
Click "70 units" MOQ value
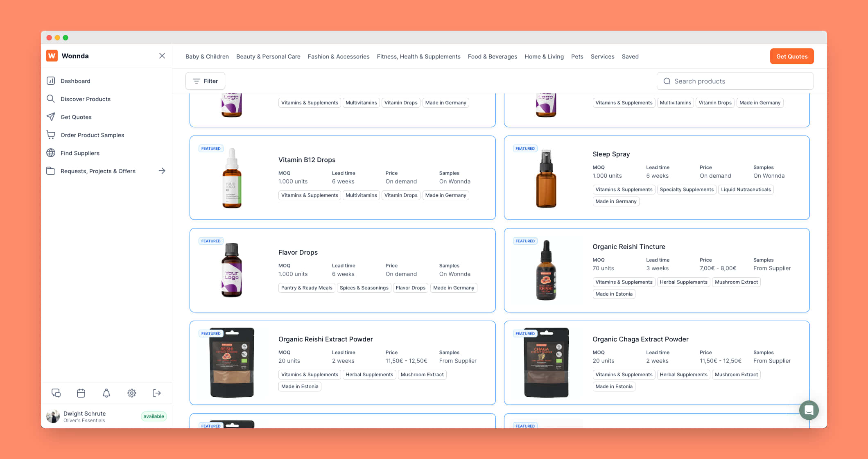point(603,268)
